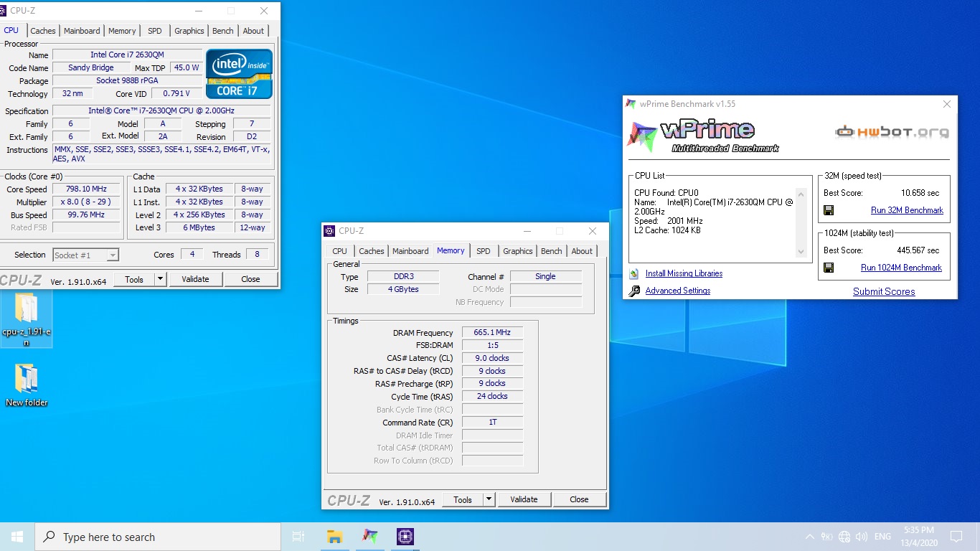Click save icon next to Run 1024M Benchmark
980x551 pixels.
829,268
